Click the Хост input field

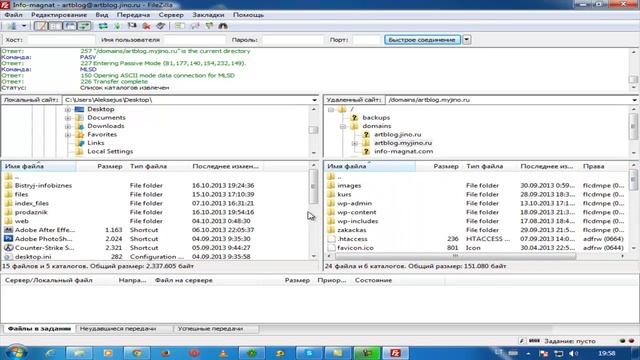click(x=61, y=40)
